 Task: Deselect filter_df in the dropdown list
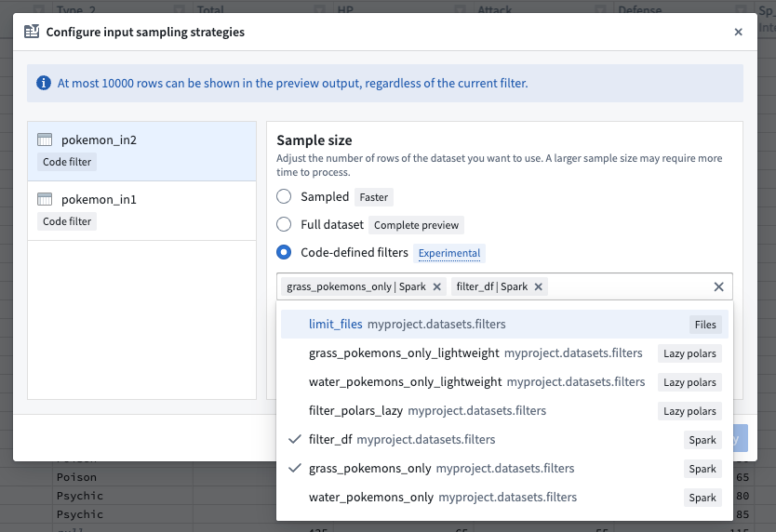[x=504, y=439]
